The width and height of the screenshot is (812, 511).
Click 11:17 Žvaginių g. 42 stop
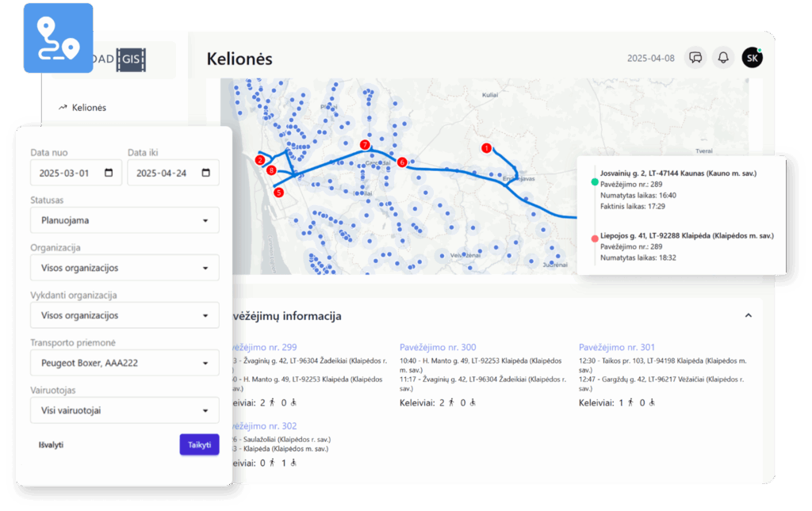pyautogui.click(x=483, y=383)
